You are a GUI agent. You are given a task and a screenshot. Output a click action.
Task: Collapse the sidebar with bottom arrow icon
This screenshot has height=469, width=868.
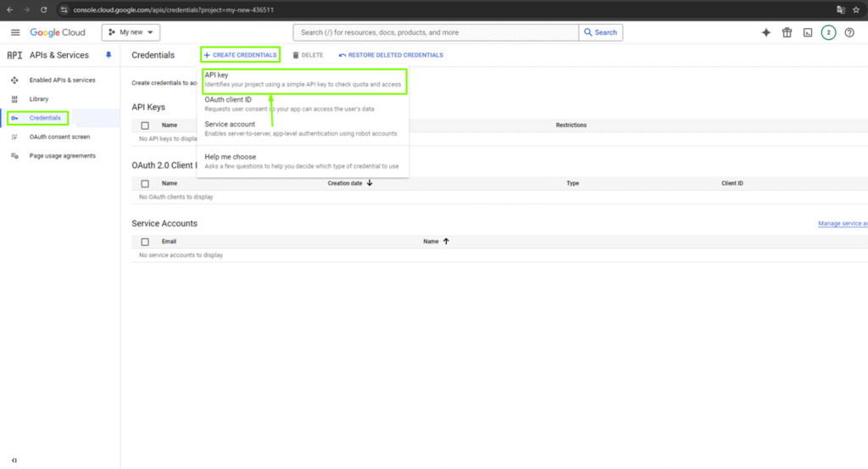[14, 461]
